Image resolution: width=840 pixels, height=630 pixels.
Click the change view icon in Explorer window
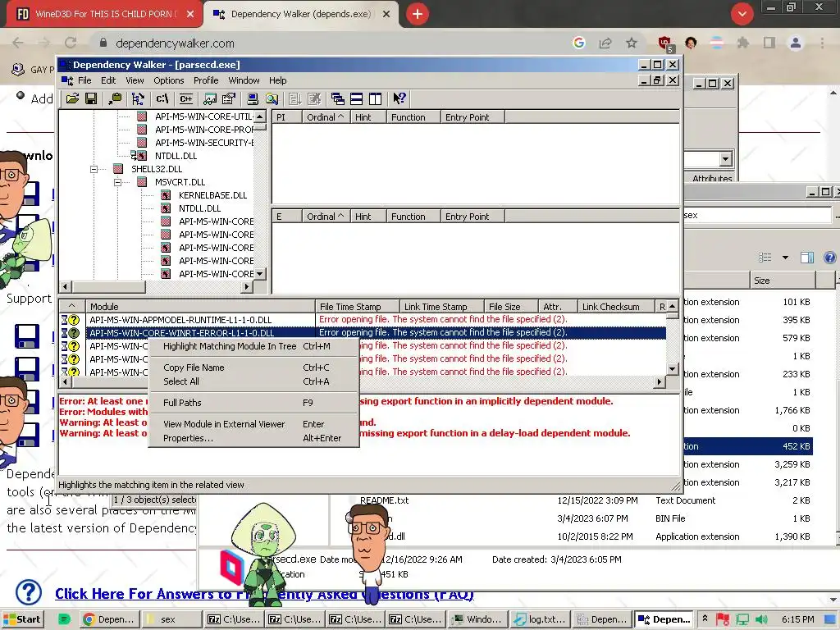(765, 258)
